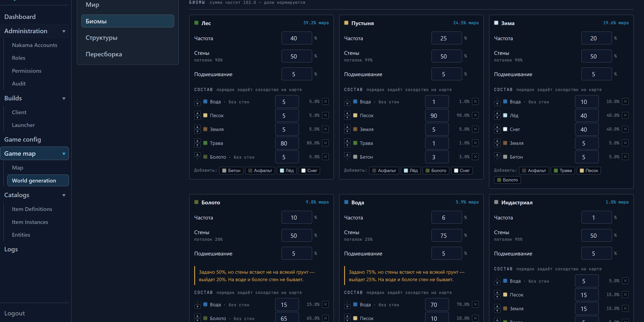Move Песок down in Лес composition
Screen dimensions: 644x322
[197, 118]
